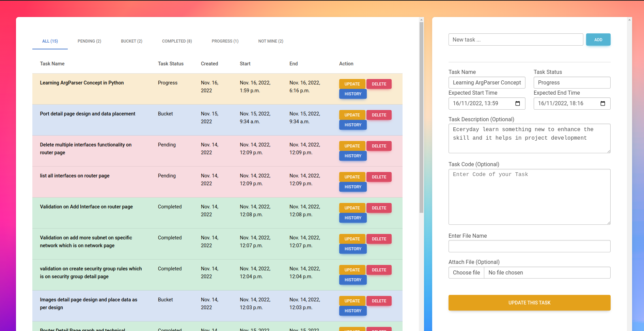Viewport: 644px width, 331px height.
Task: View history of Images detail page task
Action: 353,311
